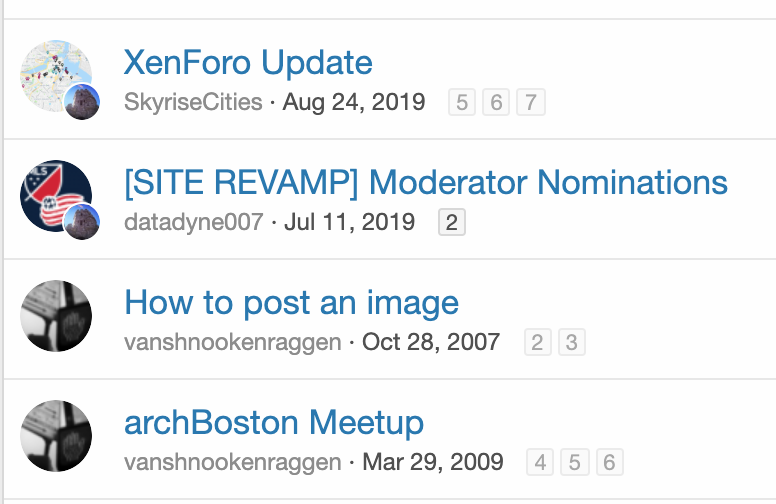This screenshot has height=504, width=776.
Task: Jump to page 3 of image posting thread
Action: [x=571, y=343]
